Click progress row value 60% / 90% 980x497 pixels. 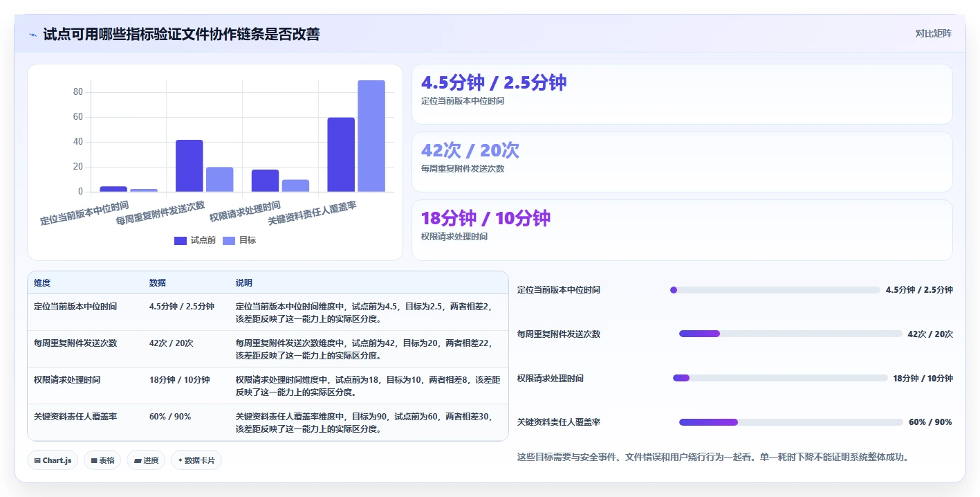930,422
